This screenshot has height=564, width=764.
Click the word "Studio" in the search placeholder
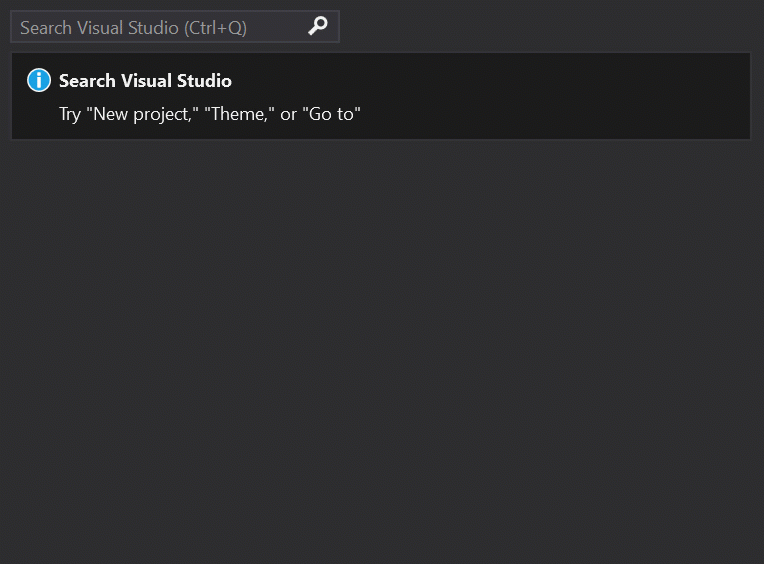tap(155, 28)
